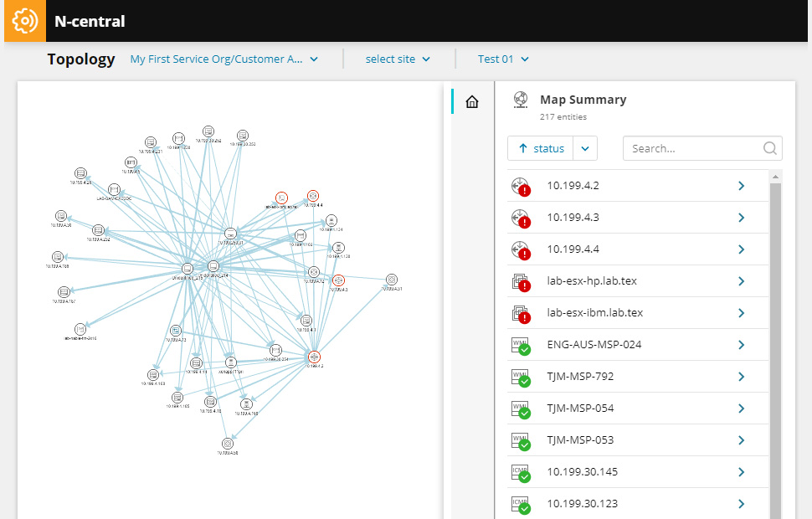This screenshot has height=519, width=812.
Task: Open the sort-by dropdown arrow next to status
Action: click(585, 149)
